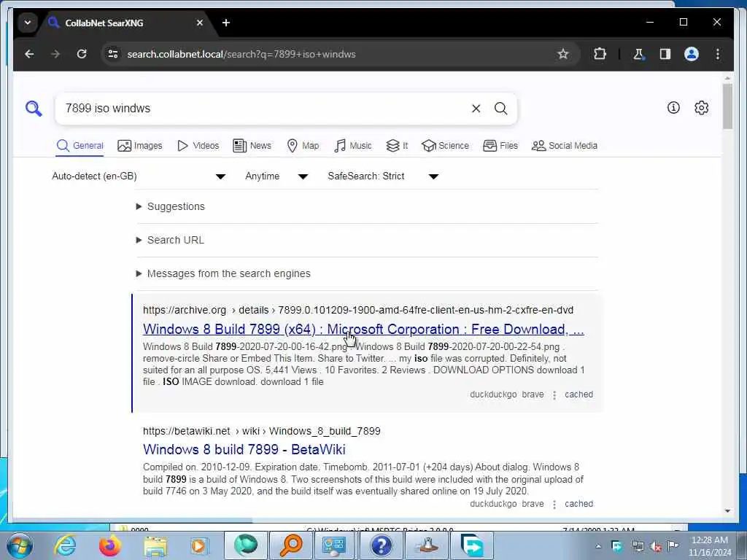Screen dimensions: 747x560
Task: Open cached version of archive.org result
Action: (578, 394)
